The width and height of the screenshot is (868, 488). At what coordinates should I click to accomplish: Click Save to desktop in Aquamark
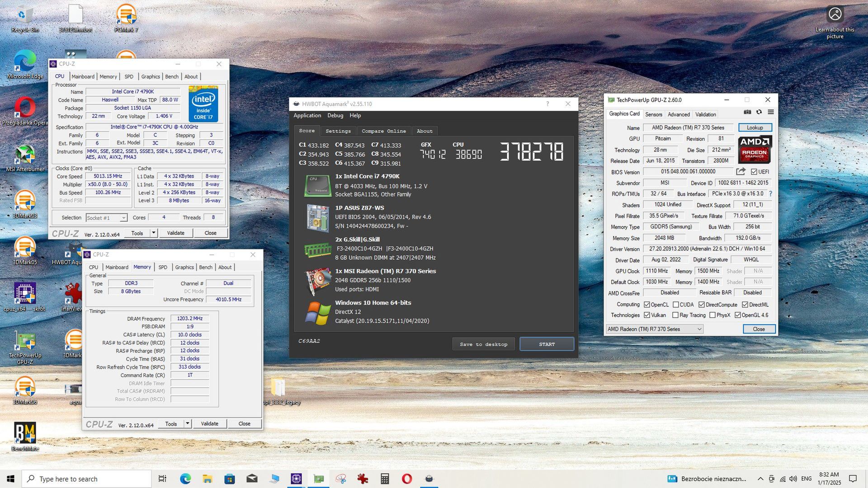coord(483,344)
